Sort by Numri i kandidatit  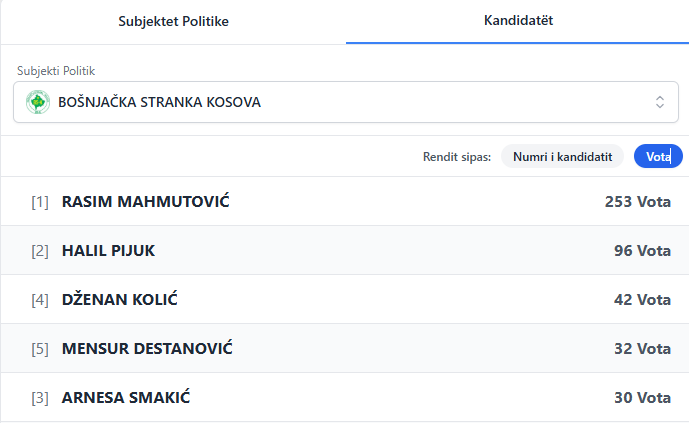point(562,157)
